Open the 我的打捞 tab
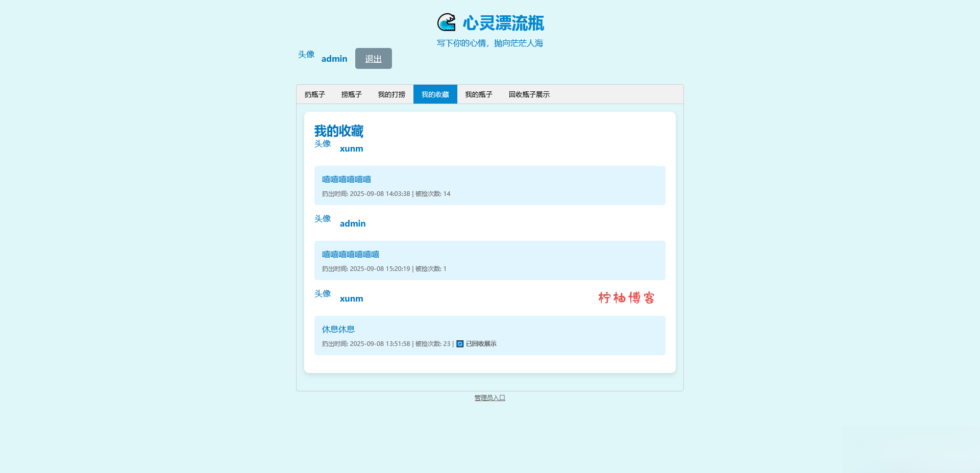The image size is (980, 473). tap(391, 94)
